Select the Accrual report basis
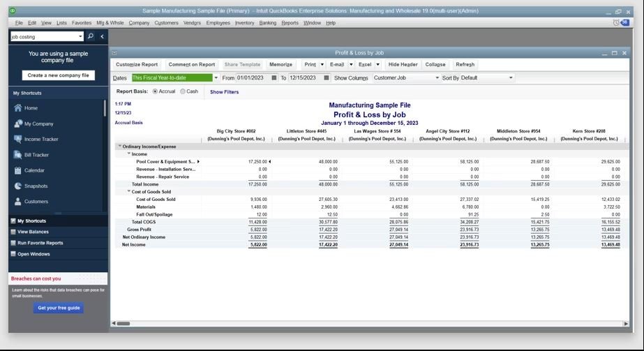Viewport: 644px width, 351px height. tap(155, 91)
